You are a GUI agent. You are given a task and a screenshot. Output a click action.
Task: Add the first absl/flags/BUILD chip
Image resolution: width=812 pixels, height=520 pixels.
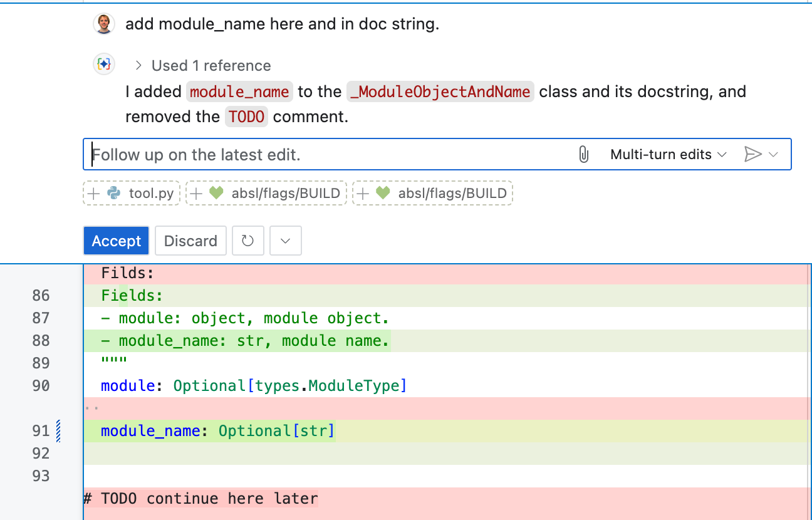pyautogui.click(x=266, y=194)
